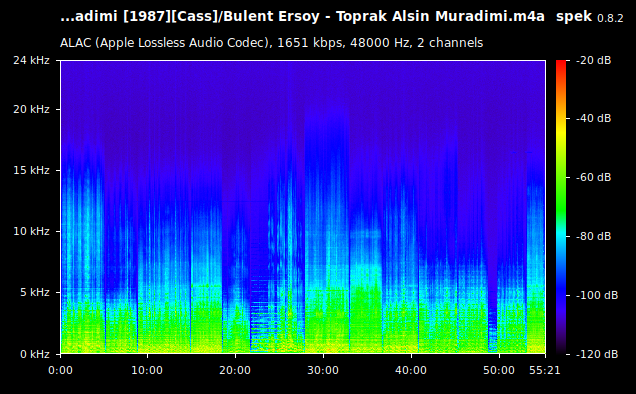Click the 10 kHz frequency label
Viewport: 636px width, 394px height.
31,231
